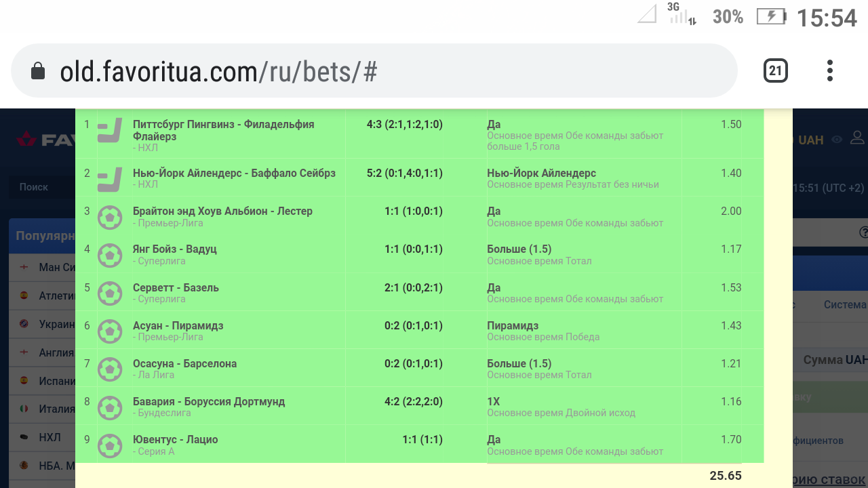Screen dimensions: 868x488
Task: Click the total coefficient 25.65
Action: (726, 475)
